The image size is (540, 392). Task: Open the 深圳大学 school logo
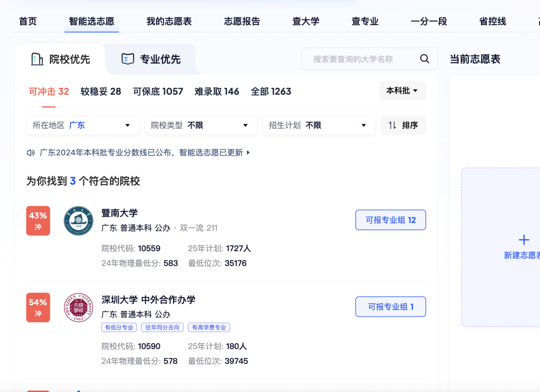[x=78, y=308]
